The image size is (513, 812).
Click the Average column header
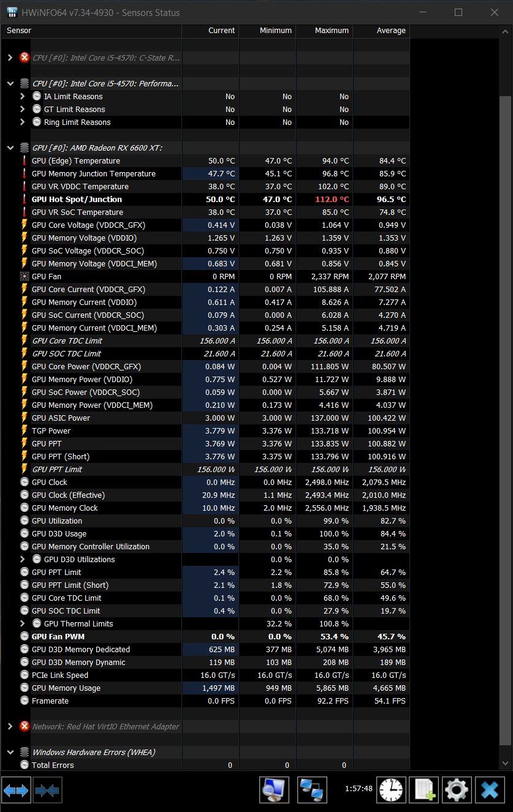381,31
